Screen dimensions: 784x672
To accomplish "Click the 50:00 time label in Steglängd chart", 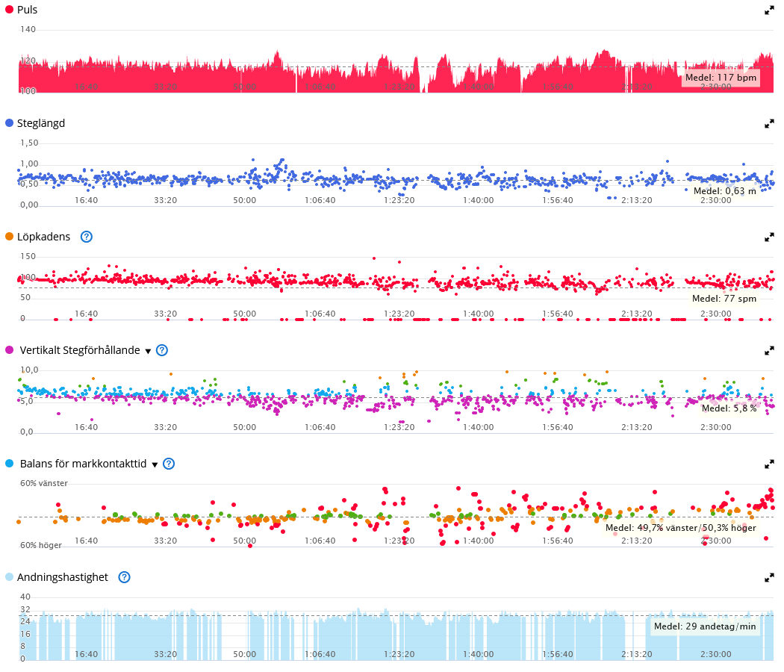I will [x=244, y=201].
